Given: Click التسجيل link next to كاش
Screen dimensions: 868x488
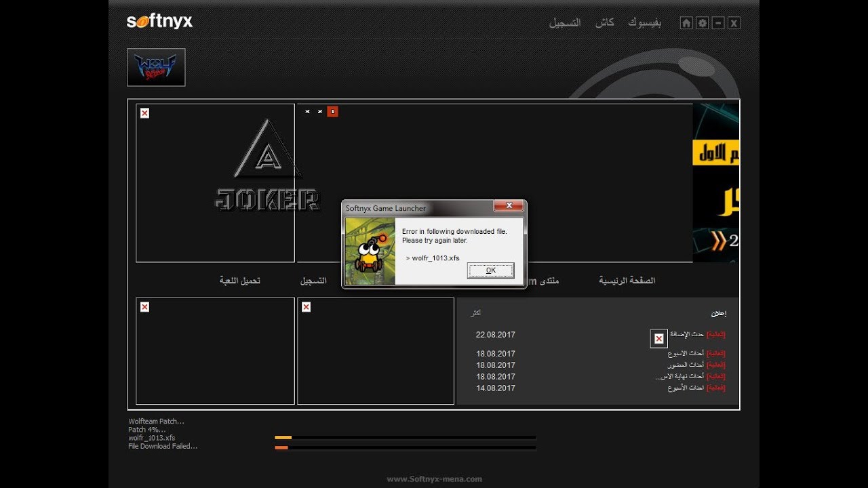Looking at the screenshot, I should pyautogui.click(x=565, y=22).
